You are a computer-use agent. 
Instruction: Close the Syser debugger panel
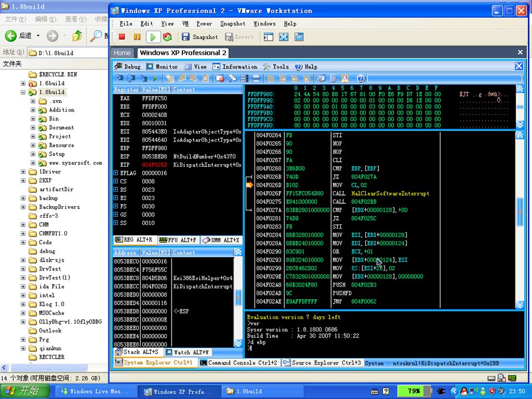pyautogui.click(x=519, y=66)
